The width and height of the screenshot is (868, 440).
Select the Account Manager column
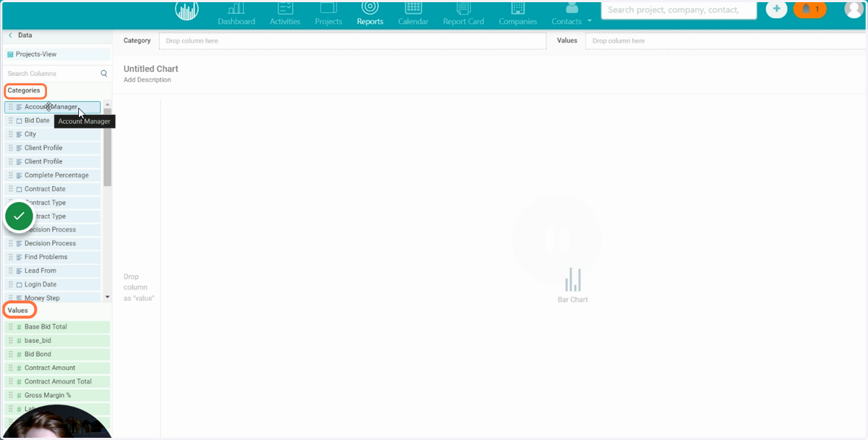coord(52,107)
